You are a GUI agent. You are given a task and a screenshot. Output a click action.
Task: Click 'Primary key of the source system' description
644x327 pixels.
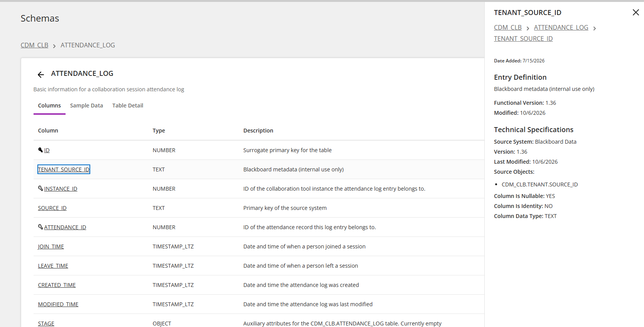pos(285,208)
